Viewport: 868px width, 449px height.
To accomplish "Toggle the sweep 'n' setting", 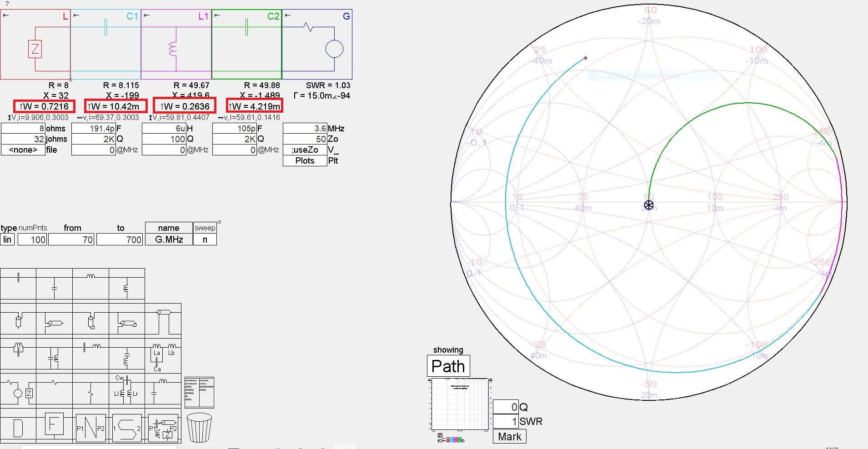I will tap(205, 239).
